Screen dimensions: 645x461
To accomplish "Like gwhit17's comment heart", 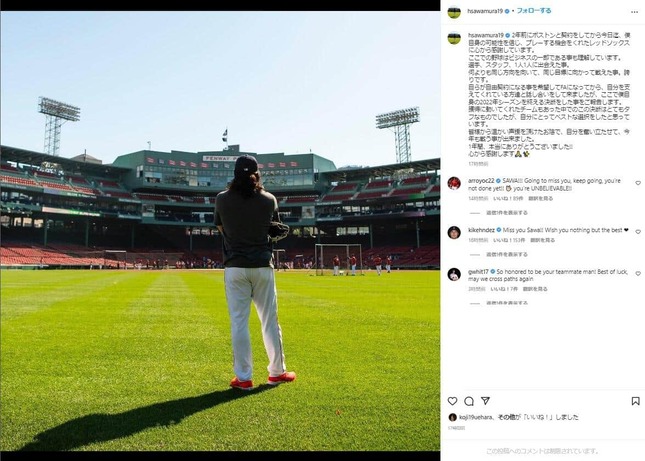I will coord(638,273).
